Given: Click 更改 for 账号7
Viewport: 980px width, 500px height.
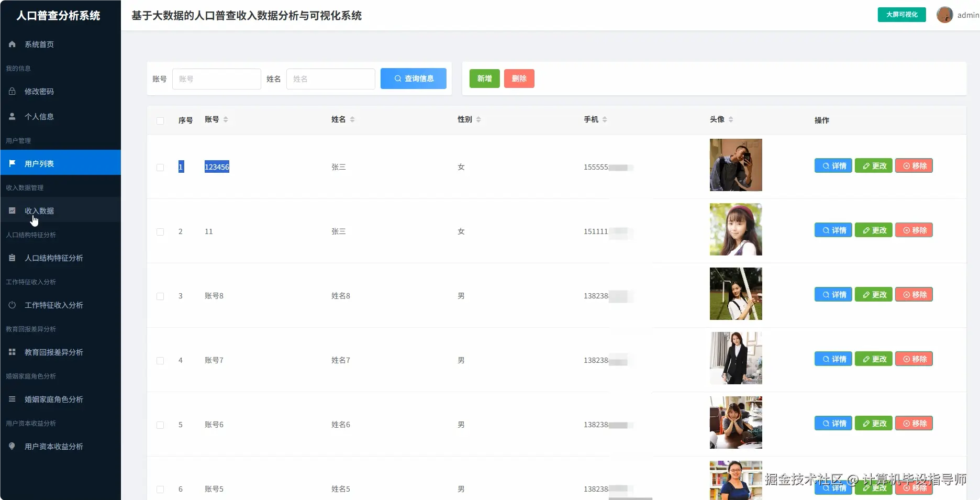Looking at the screenshot, I should click(874, 359).
